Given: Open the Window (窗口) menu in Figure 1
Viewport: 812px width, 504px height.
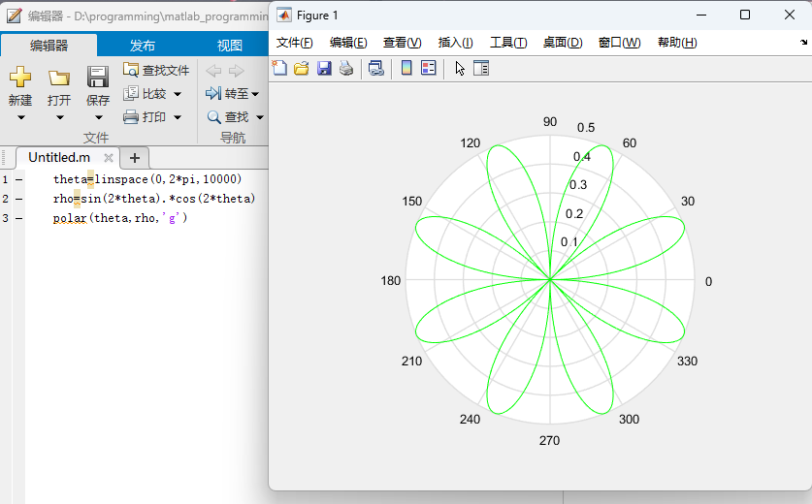Looking at the screenshot, I should point(619,43).
